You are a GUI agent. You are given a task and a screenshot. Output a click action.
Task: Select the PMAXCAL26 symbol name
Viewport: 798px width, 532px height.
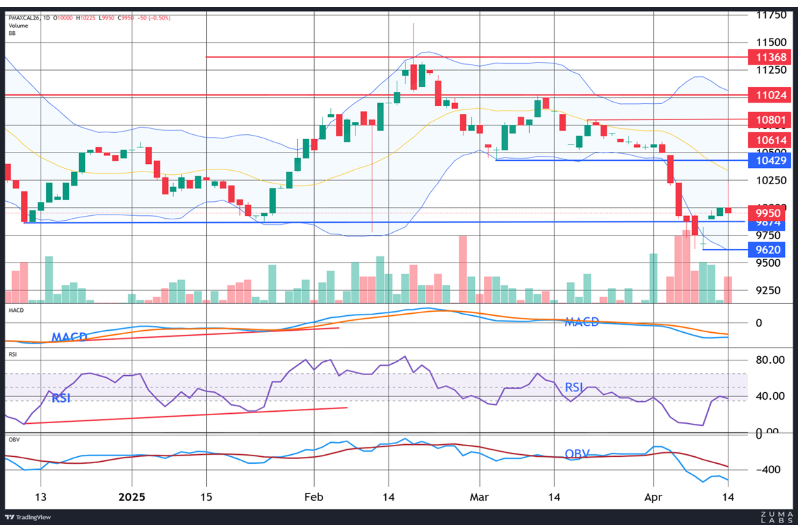click(x=24, y=18)
